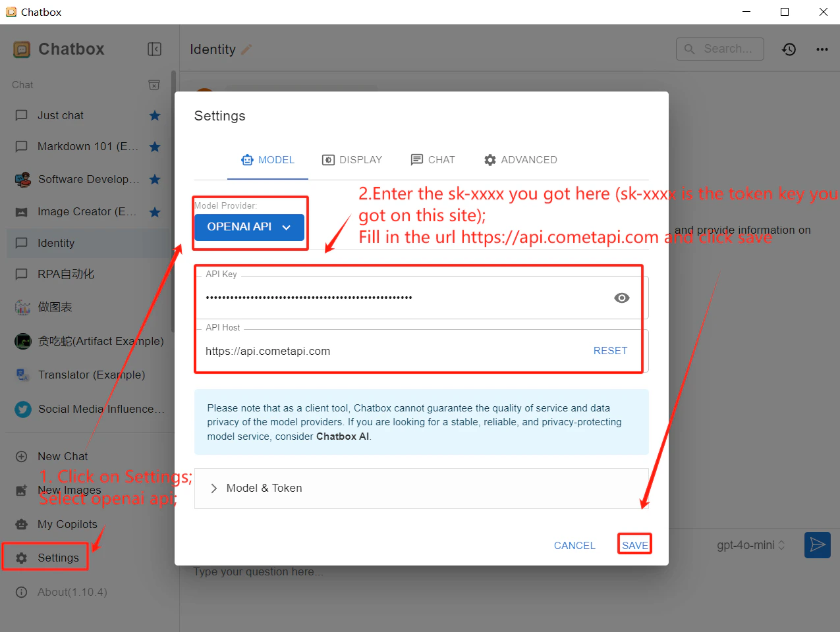Open the more options three-dot menu
This screenshot has width=840, height=632.
[822, 49]
